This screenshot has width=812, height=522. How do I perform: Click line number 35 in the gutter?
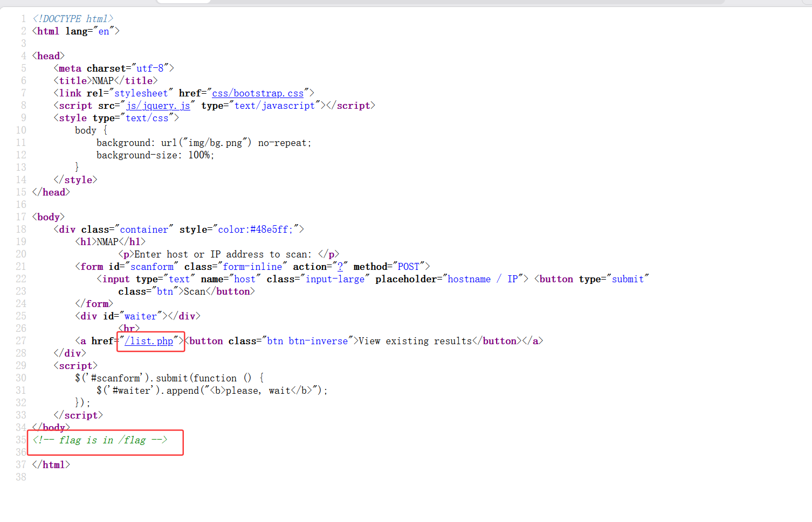[21, 440]
